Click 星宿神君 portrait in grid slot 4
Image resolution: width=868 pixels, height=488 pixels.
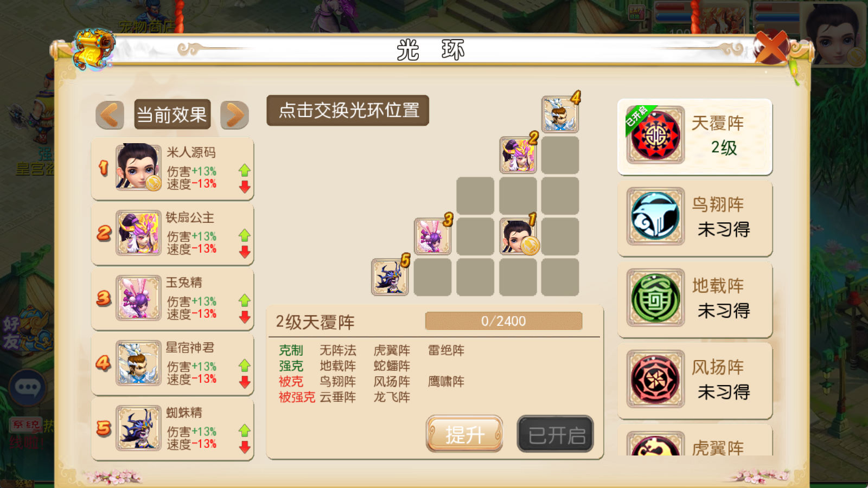click(560, 114)
